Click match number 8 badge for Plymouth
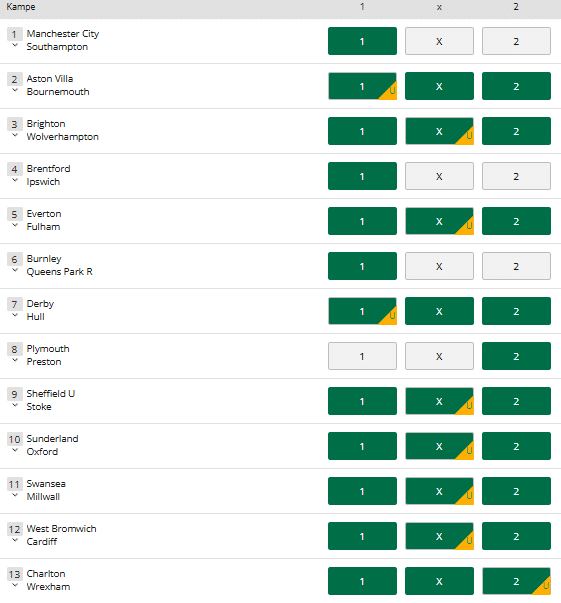The height and width of the screenshot is (603, 561). [15, 349]
